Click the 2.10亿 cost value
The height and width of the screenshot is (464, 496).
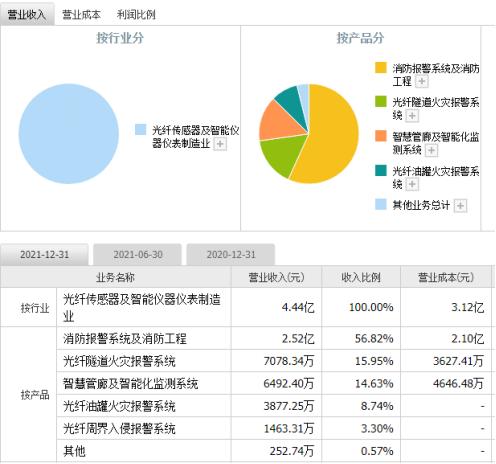(x=468, y=339)
